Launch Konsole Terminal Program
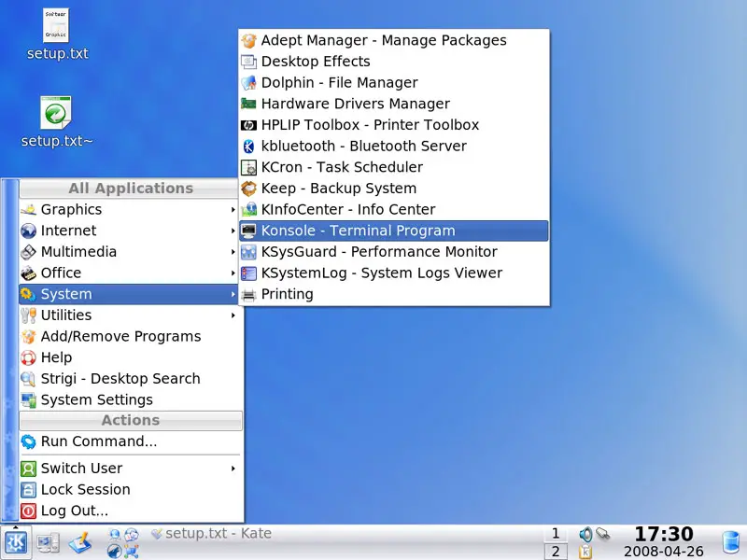Viewport: 747px width, 560px height. [x=393, y=231]
